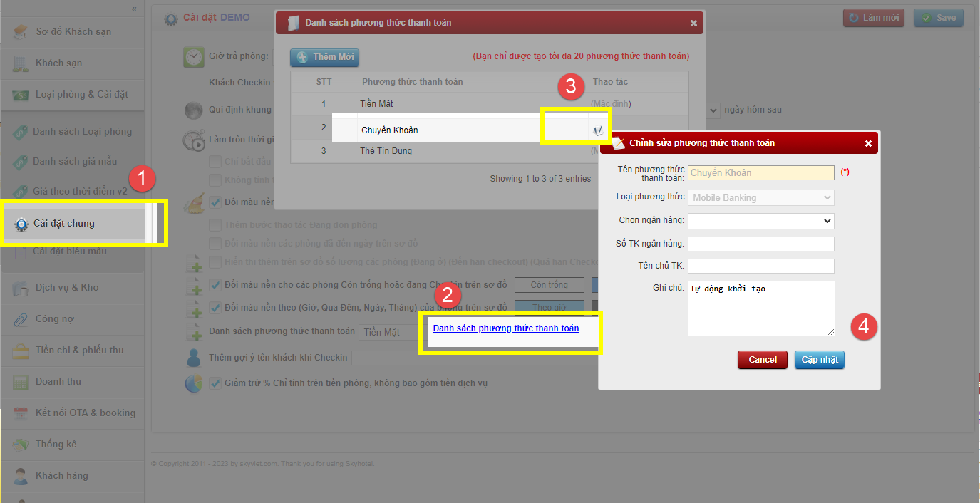
Task: Enable Thêm bước thao tác Đang dọn phòng
Action: (215, 225)
